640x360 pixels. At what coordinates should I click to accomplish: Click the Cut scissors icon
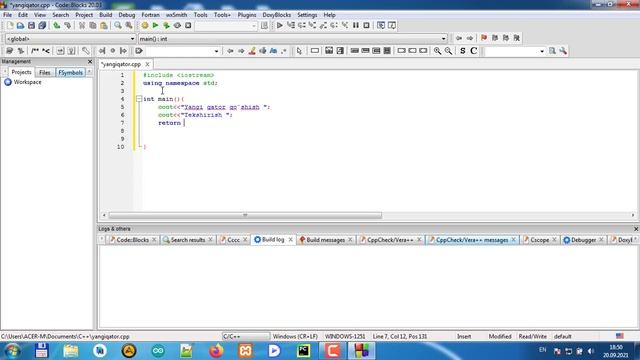[x=82, y=25]
